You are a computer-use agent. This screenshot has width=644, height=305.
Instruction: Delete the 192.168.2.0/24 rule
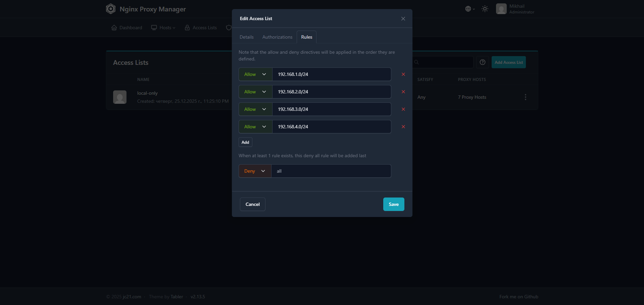403,92
